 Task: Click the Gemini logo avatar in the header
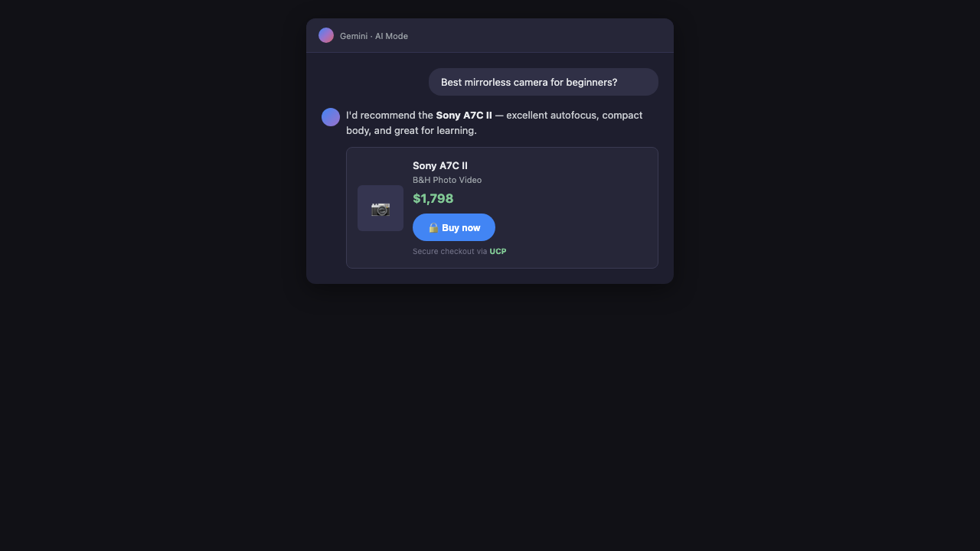click(x=326, y=35)
